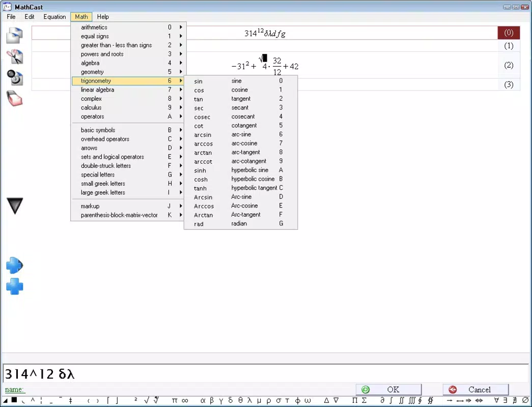The height and width of the screenshot is (407, 532).
Task: Insert triple integral symbol
Action: pos(411,400)
